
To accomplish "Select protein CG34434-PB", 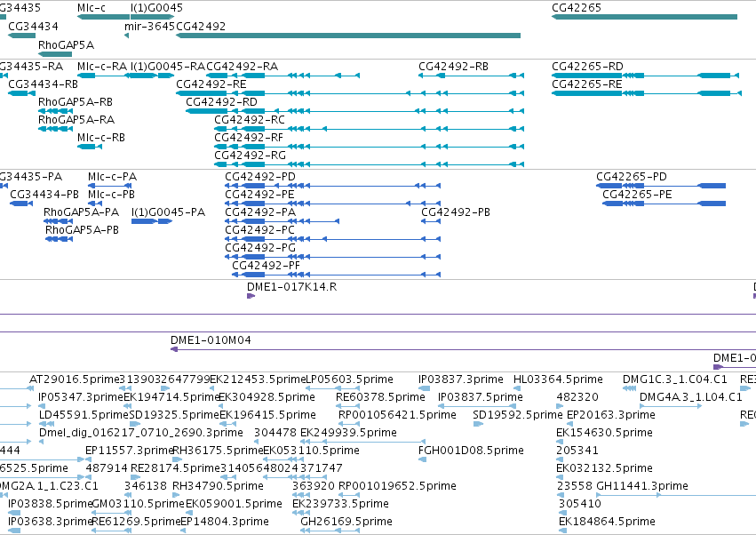I will [21, 204].
